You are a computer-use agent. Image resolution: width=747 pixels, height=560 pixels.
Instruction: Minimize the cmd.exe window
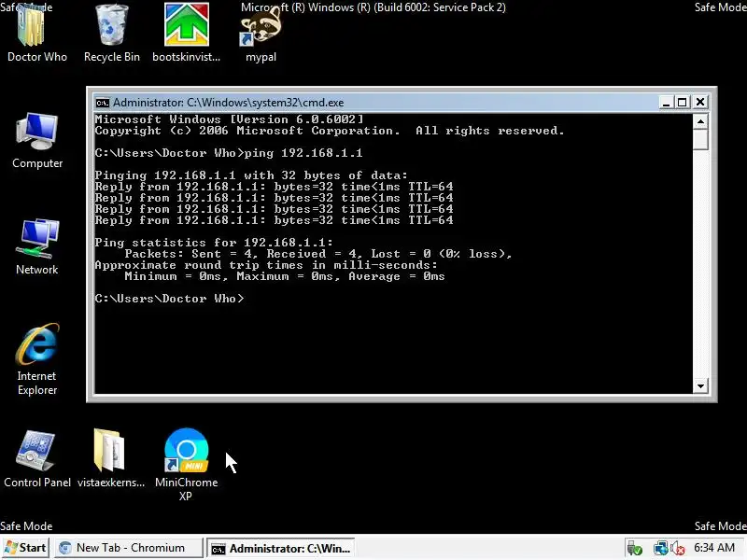(666, 102)
